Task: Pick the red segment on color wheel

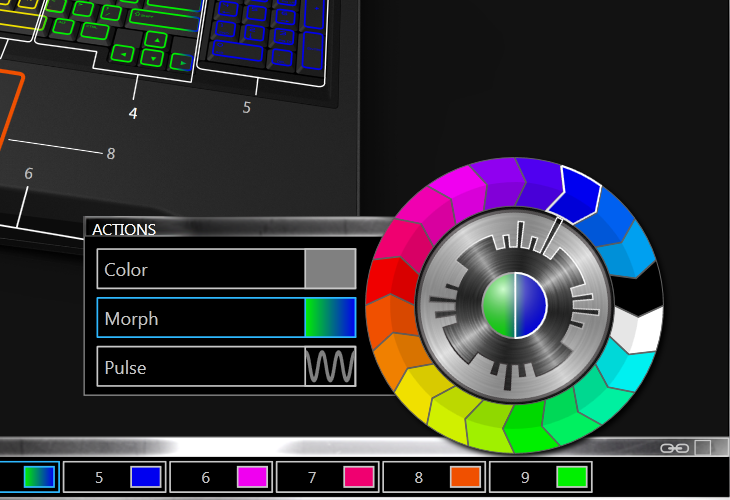Action: pos(391,253)
